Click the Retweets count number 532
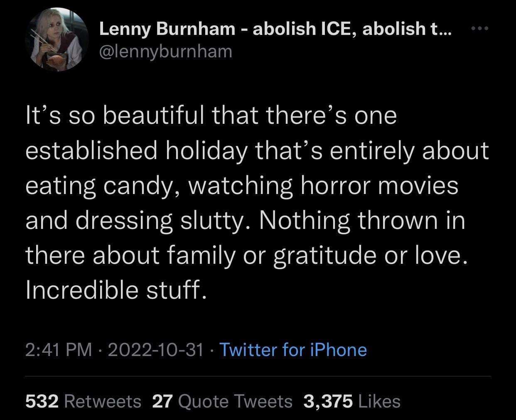This screenshot has height=420, width=516. point(42,401)
